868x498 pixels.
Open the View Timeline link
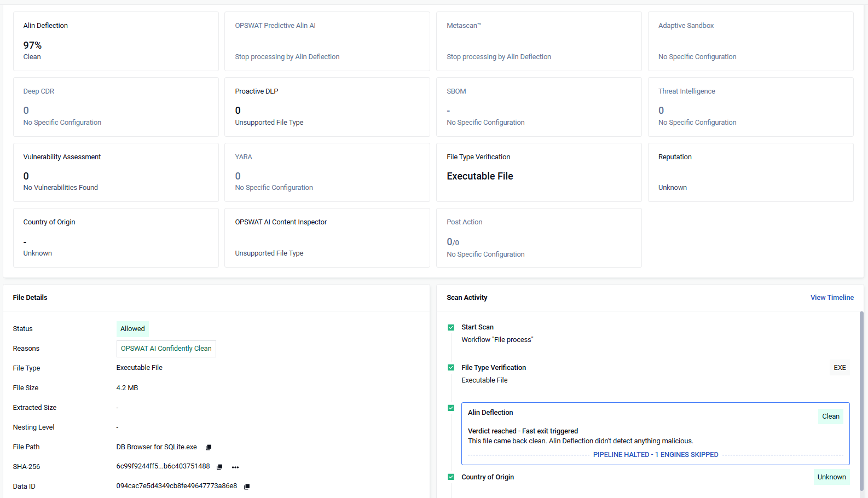click(x=832, y=298)
